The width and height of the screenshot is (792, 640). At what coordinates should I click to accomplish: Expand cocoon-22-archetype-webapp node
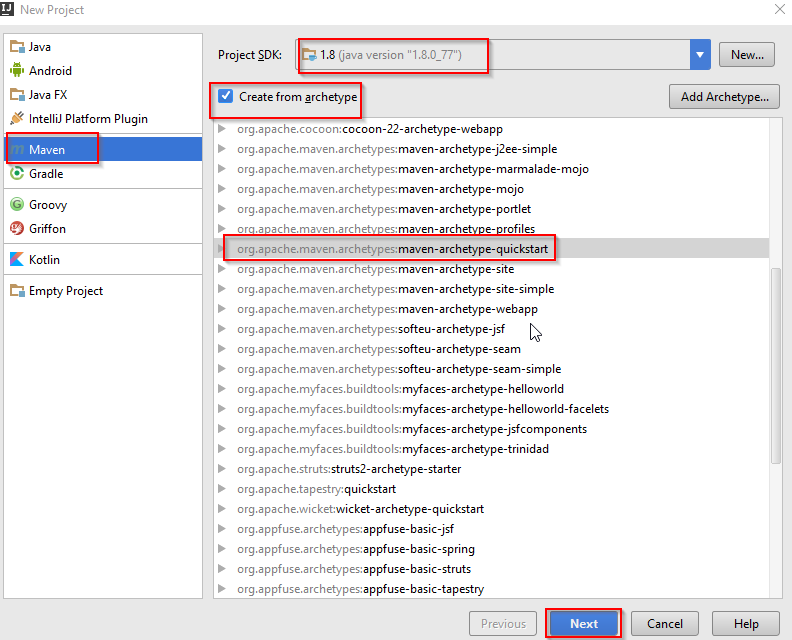pyautogui.click(x=221, y=129)
